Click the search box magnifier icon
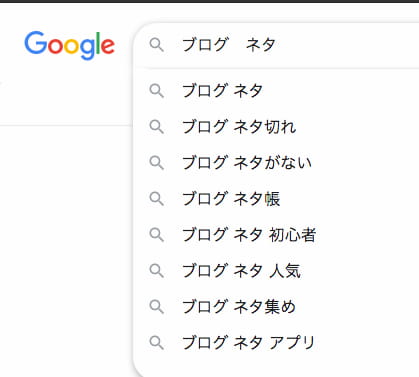419x377 pixels. (156, 45)
